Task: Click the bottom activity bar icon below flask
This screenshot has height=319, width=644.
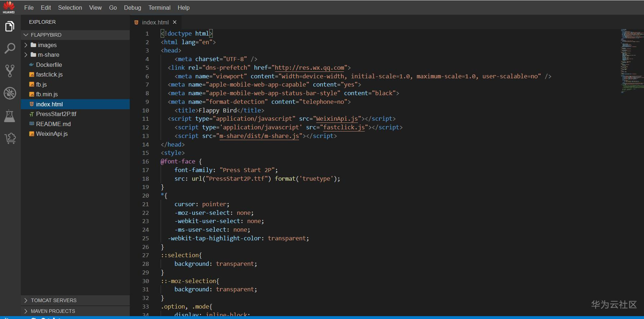Action: [x=10, y=138]
